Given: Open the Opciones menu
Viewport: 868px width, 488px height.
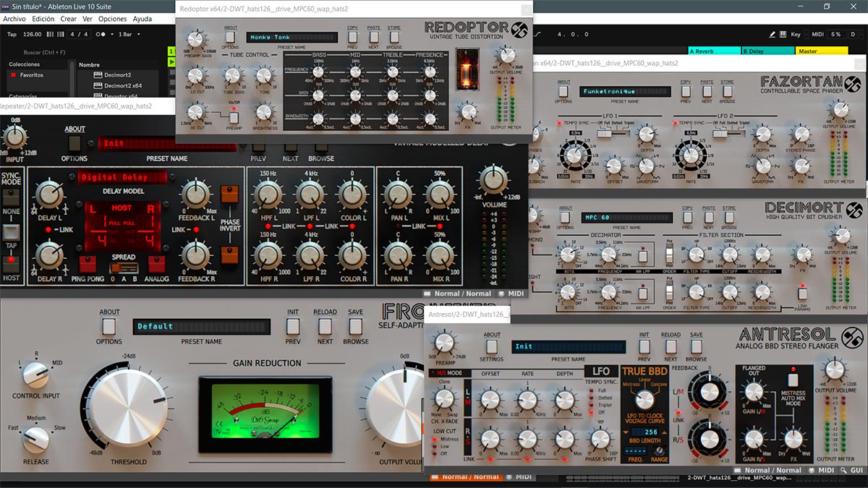Looking at the screenshot, I should coord(112,19).
